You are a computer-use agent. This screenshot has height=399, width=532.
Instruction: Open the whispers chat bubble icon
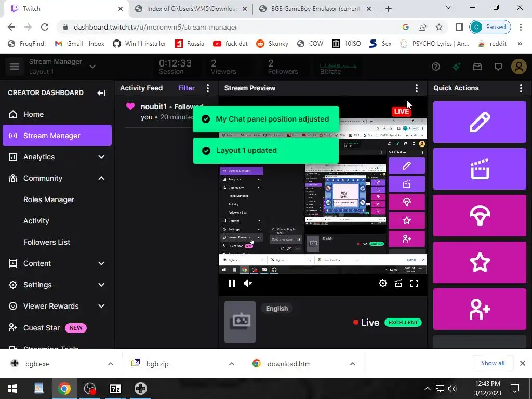(498, 66)
